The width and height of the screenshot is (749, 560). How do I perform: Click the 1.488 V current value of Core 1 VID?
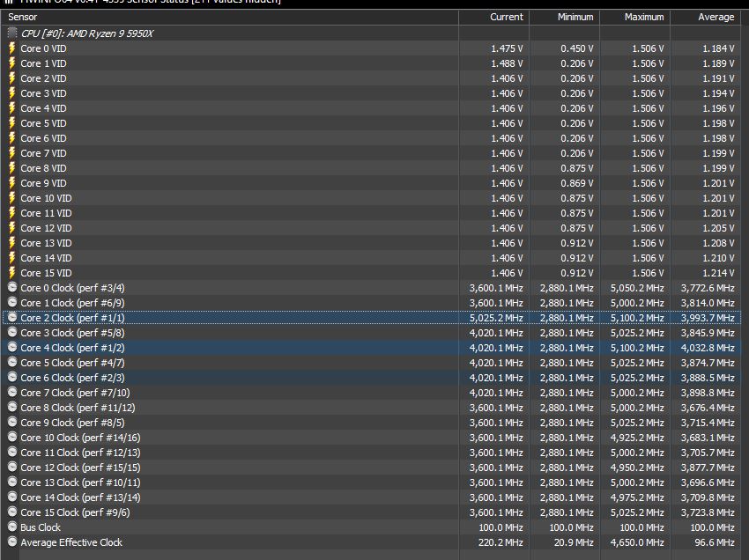[x=507, y=63]
